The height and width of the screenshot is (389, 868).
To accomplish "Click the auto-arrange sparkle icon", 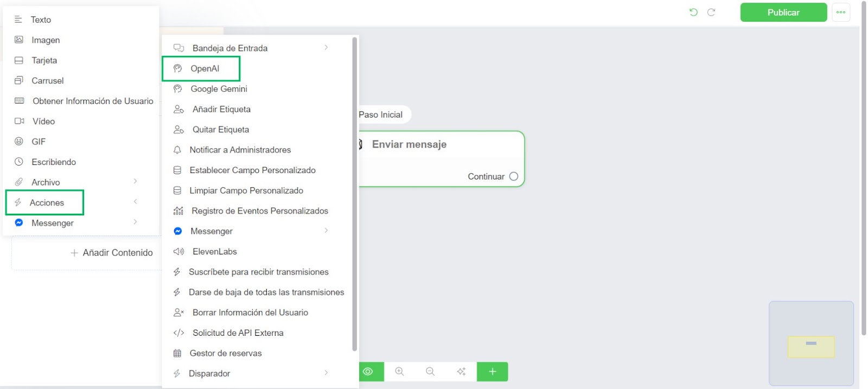I will coord(461,372).
